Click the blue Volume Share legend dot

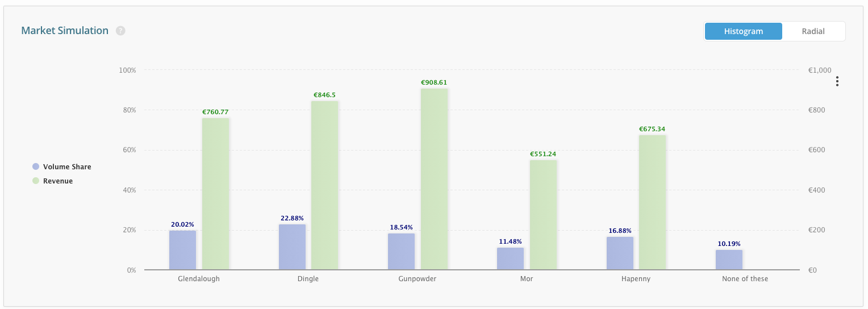[36, 167]
